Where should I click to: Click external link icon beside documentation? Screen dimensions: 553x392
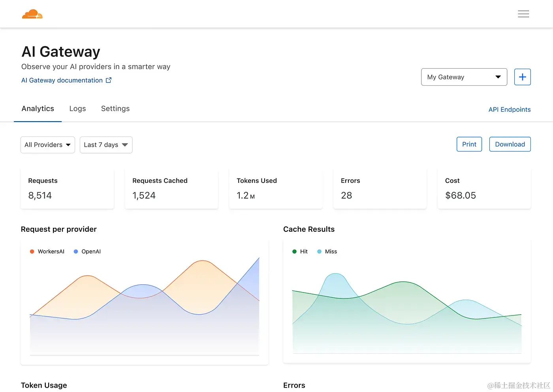pyautogui.click(x=109, y=80)
